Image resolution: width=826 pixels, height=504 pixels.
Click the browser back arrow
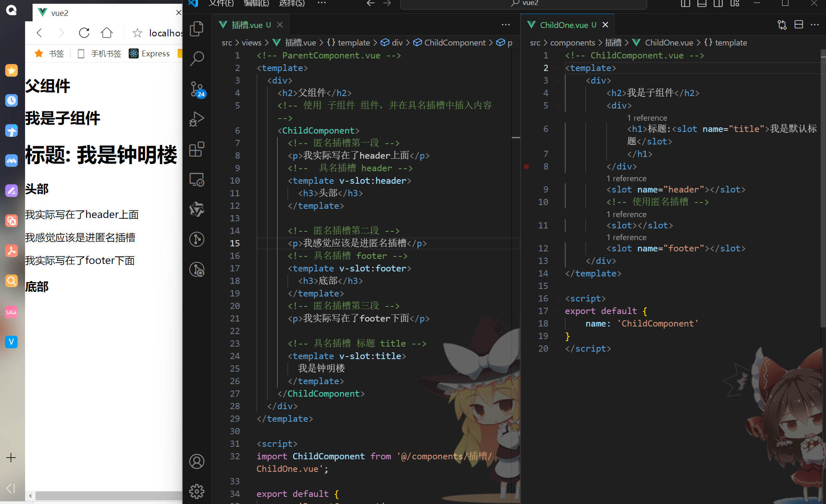tap(39, 33)
